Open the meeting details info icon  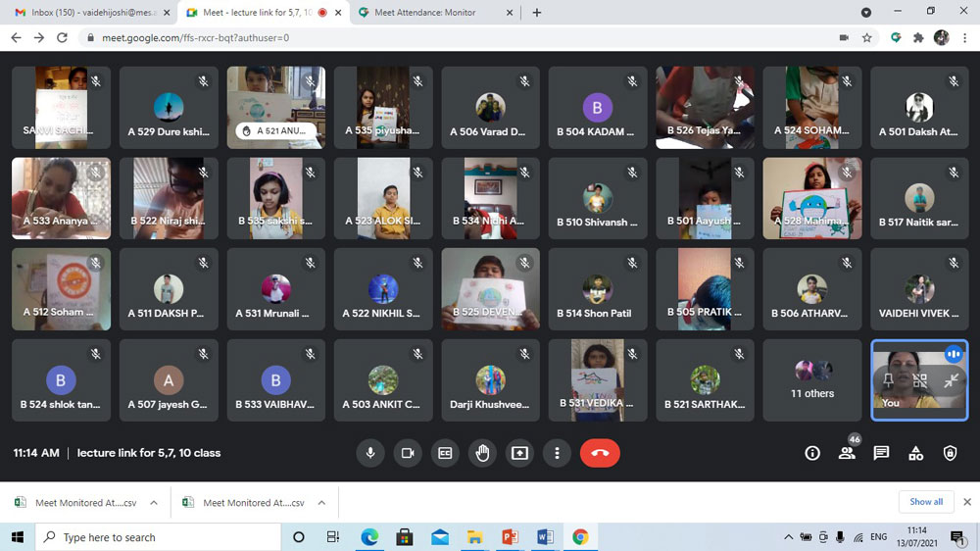812,453
